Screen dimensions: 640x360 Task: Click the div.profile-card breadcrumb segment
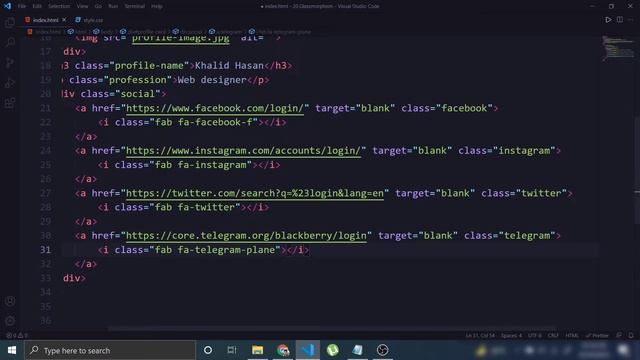coord(143,31)
